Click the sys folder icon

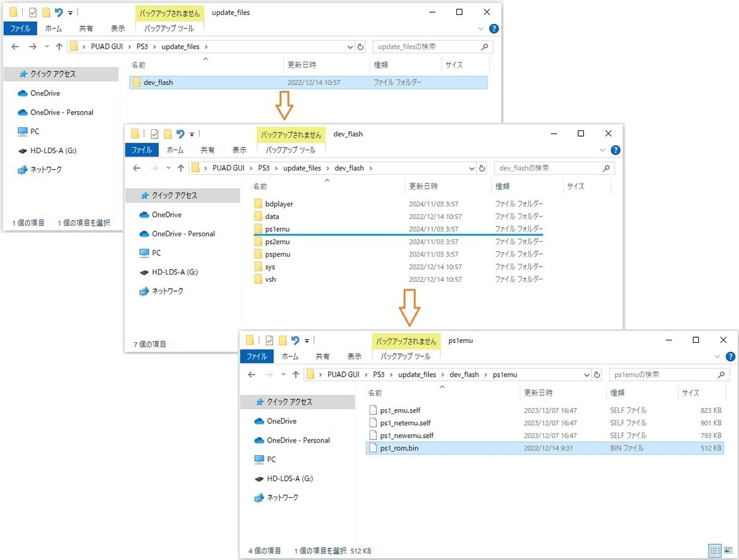[258, 267]
